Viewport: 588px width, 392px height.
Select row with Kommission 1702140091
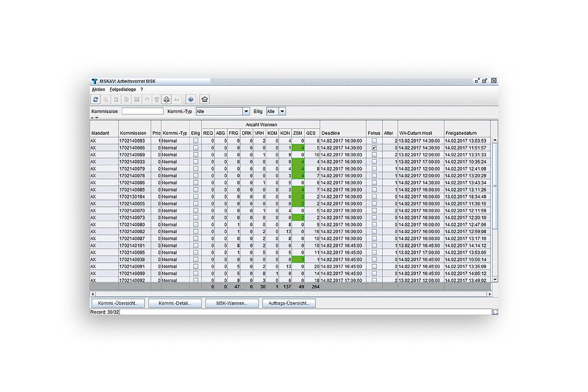click(291, 267)
